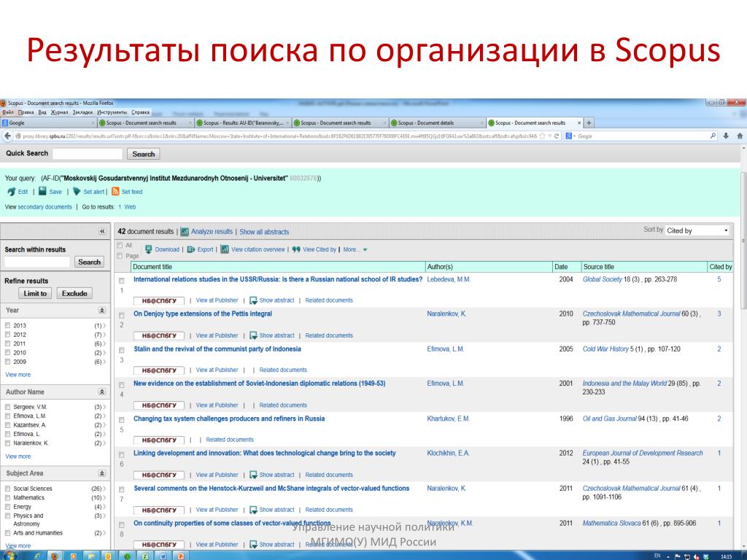Collapse the Subject Area filter section
The height and width of the screenshot is (560, 747).
(x=102, y=473)
